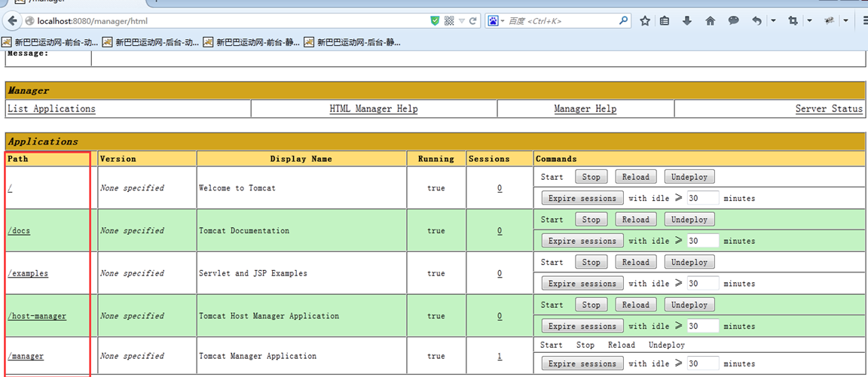Viewport: 868px width, 377px height.
Task: Click the magnifier icon in search box
Action: click(x=623, y=21)
